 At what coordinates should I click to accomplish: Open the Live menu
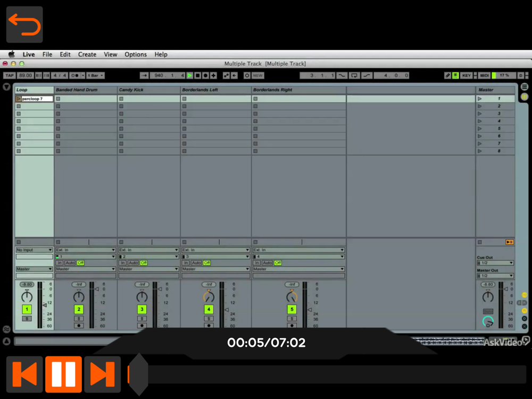coord(29,54)
